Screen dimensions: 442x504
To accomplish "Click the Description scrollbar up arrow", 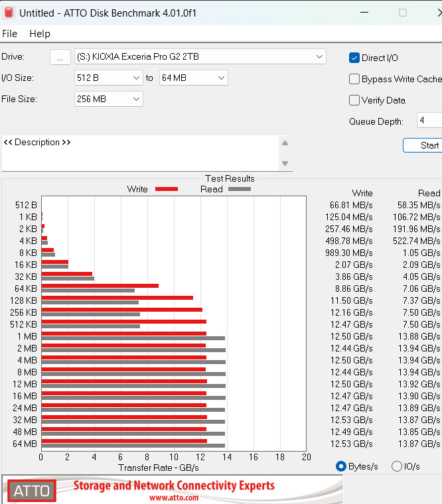I will [285, 143].
